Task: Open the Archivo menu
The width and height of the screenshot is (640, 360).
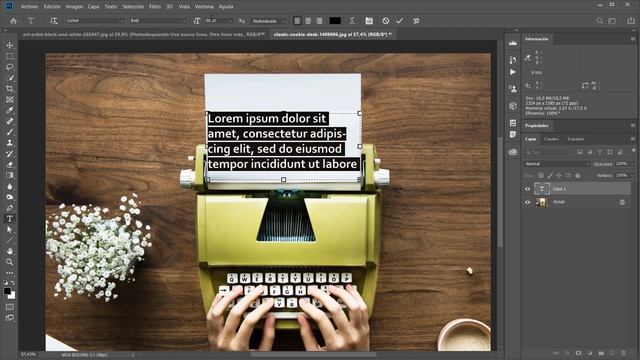Action: [x=29, y=7]
